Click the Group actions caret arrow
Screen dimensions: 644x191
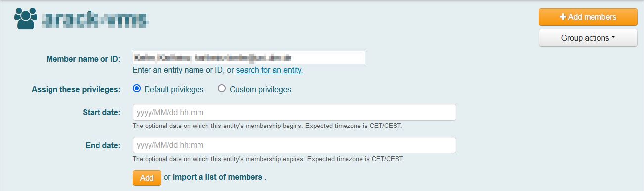613,37
